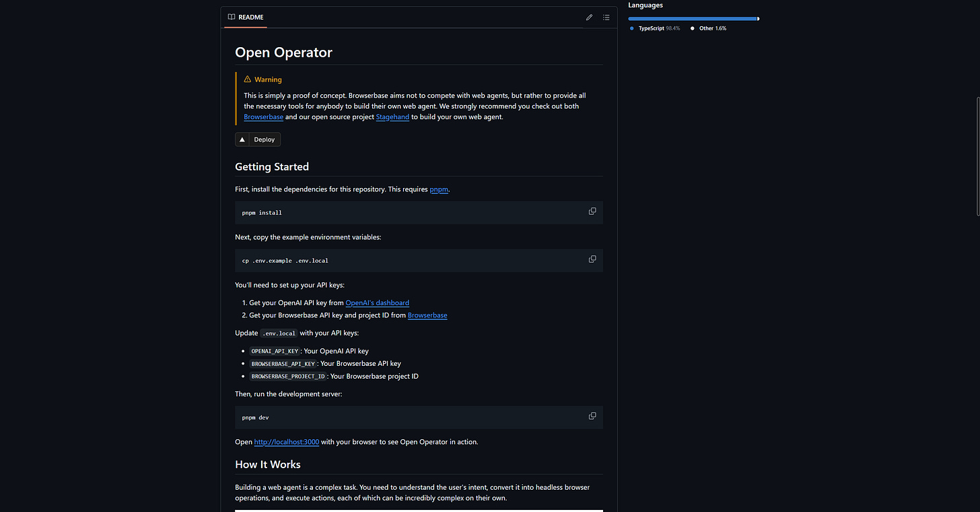Viewport: 980px width, 512px height.
Task: Click the README pencil edit icon
Action: (589, 17)
